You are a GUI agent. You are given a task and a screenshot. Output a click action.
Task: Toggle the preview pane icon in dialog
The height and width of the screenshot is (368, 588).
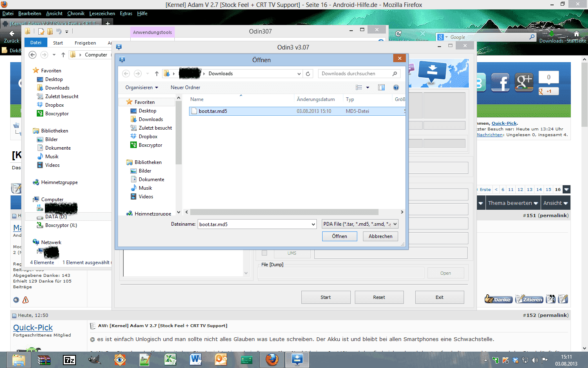pyautogui.click(x=381, y=88)
